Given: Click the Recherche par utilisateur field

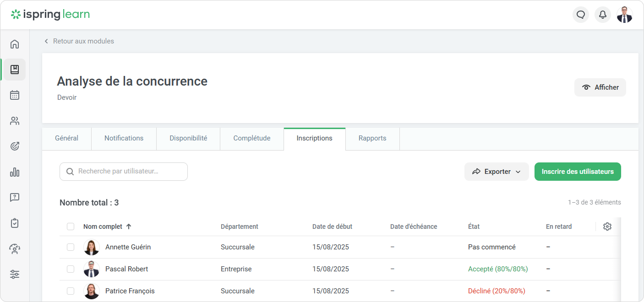Looking at the screenshot, I should 124,172.
